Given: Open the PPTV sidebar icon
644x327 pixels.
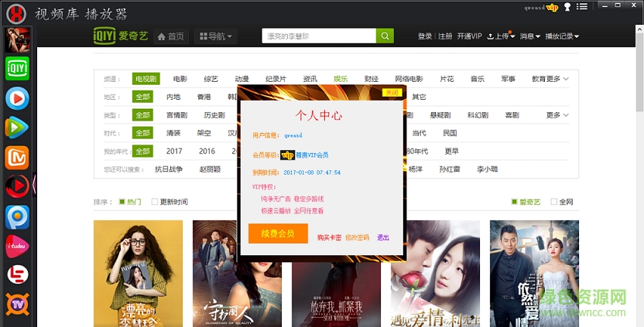Looking at the screenshot, I should pyautogui.click(x=17, y=217).
